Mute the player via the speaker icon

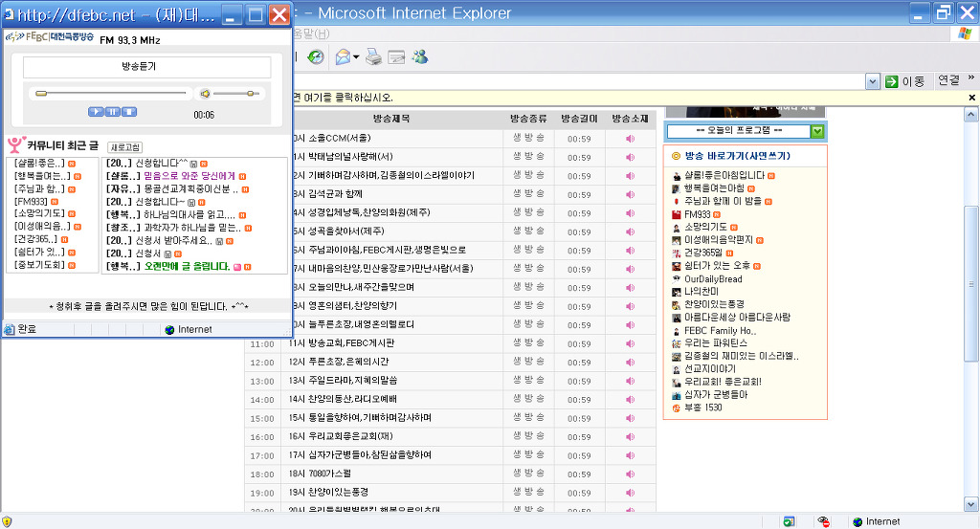pyautogui.click(x=204, y=94)
